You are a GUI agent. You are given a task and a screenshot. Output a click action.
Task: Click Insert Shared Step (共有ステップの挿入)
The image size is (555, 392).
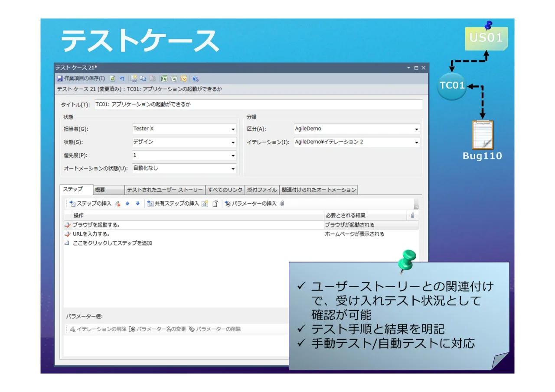tap(173, 204)
